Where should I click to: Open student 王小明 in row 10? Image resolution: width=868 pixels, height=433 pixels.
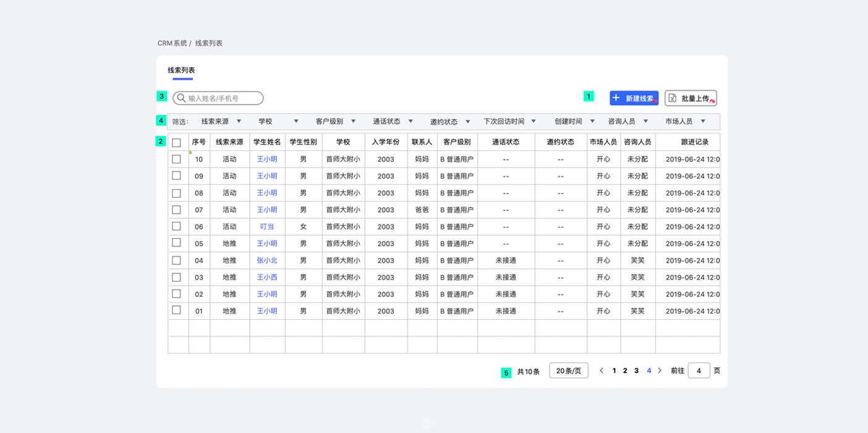click(x=267, y=159)
